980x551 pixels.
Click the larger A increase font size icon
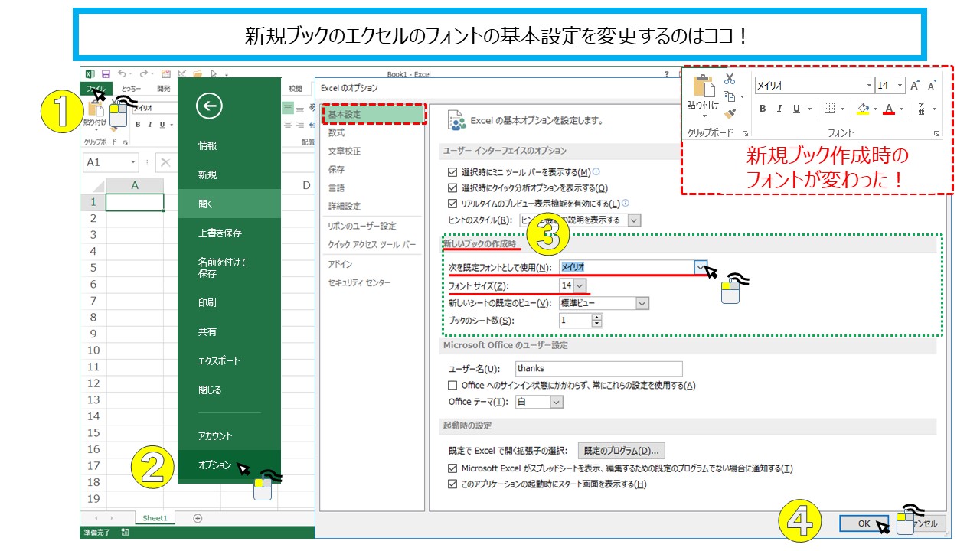pyautogui.click(x=914, y=86)
